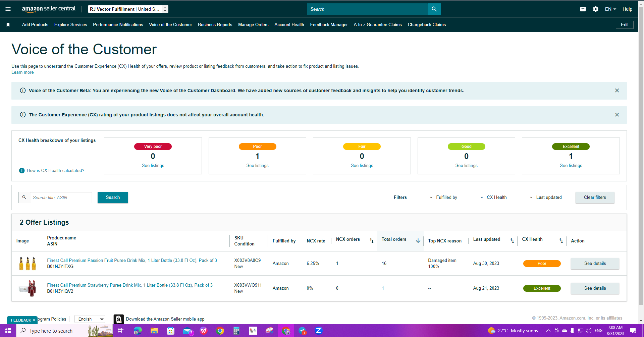See details for the Passion Fruit Puree listing
Viewport: 644px width, 337px height.
click(595, 264)
